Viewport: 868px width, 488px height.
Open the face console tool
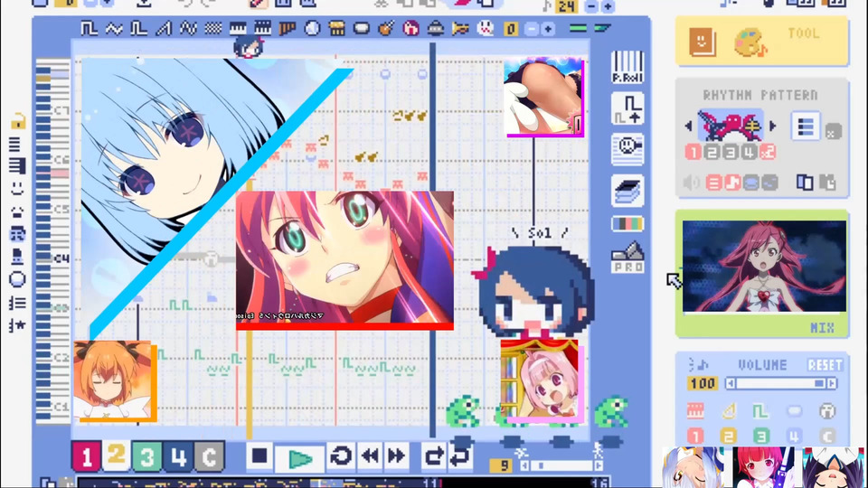(x=627, y=149)
